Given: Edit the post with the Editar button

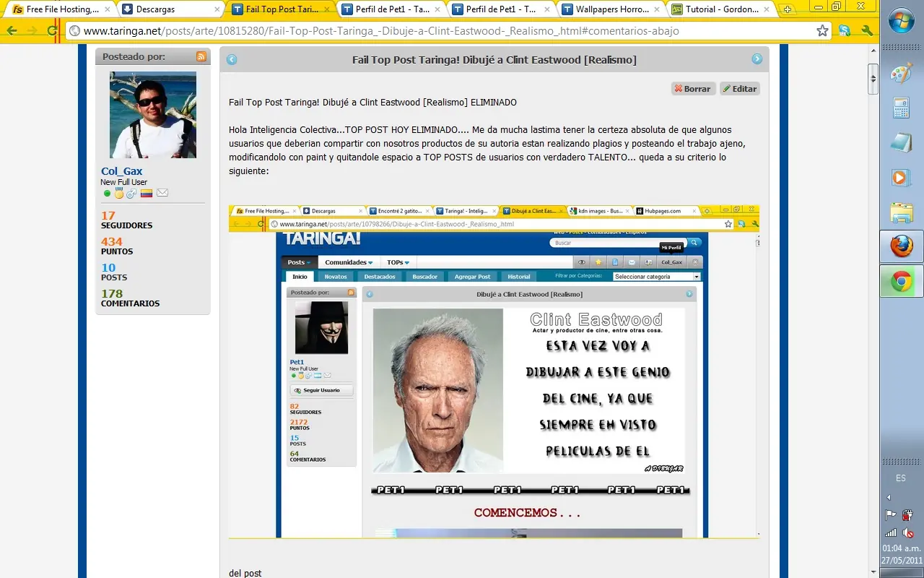Looking at the screenshot, I should click(x=740, y=88).
